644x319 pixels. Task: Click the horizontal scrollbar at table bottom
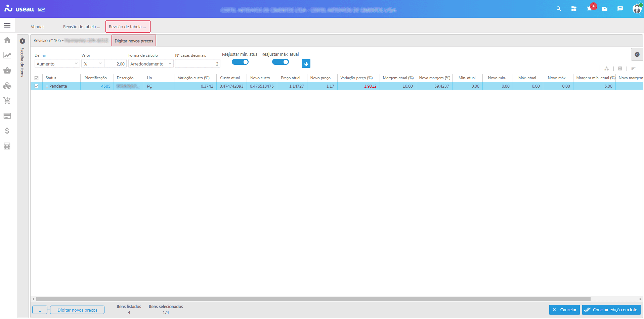(x=313, y=299)
